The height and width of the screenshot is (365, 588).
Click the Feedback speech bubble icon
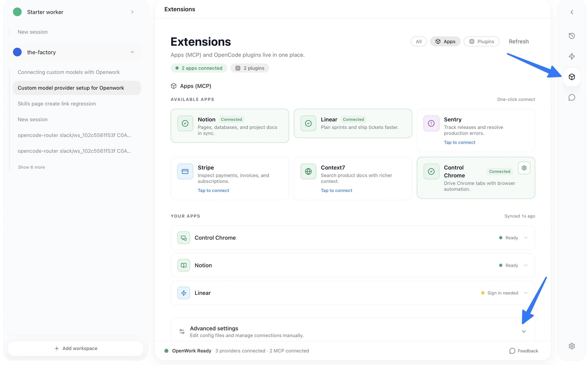(512, 351)
